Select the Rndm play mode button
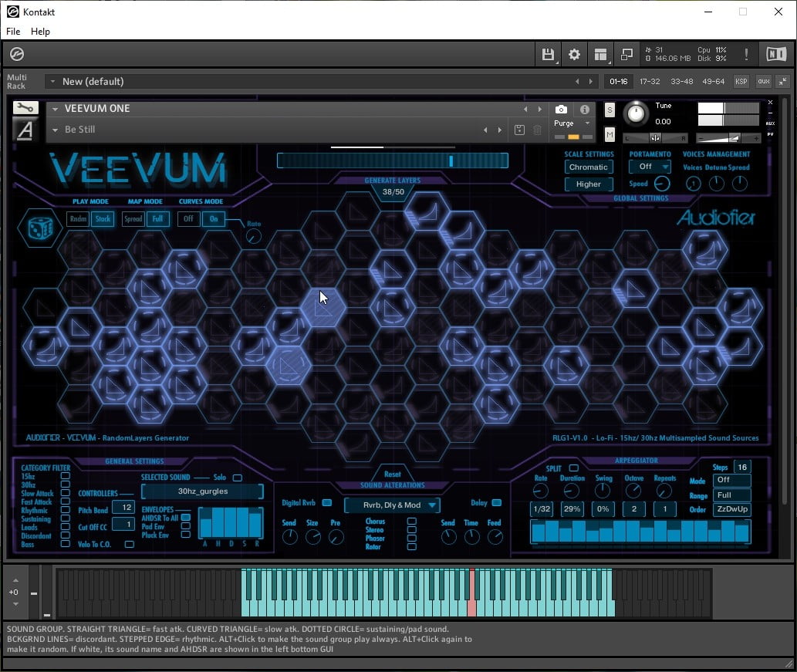 coord(78,219)
